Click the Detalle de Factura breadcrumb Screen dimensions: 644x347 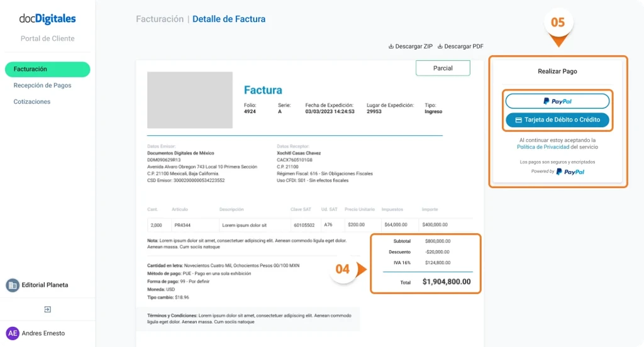pyautogui.click(x=229, y=19)
